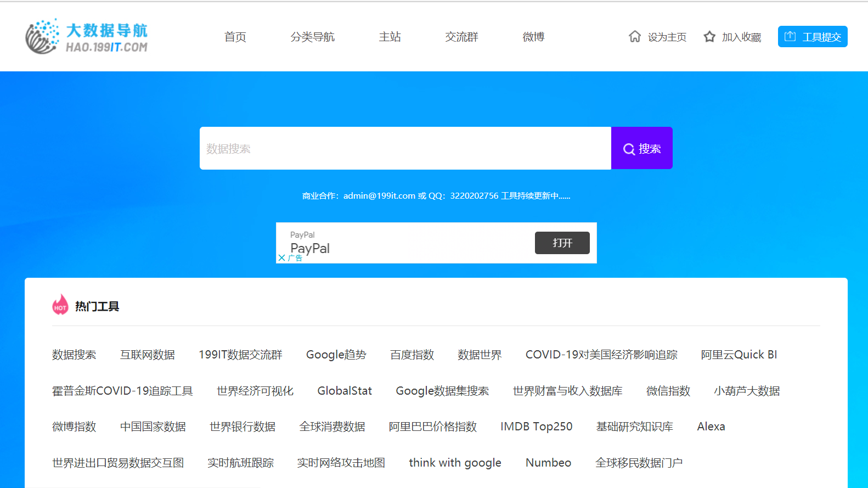The image size is (868, 488).
Task: Open 微博指数 link
Action: click(74, 427)
